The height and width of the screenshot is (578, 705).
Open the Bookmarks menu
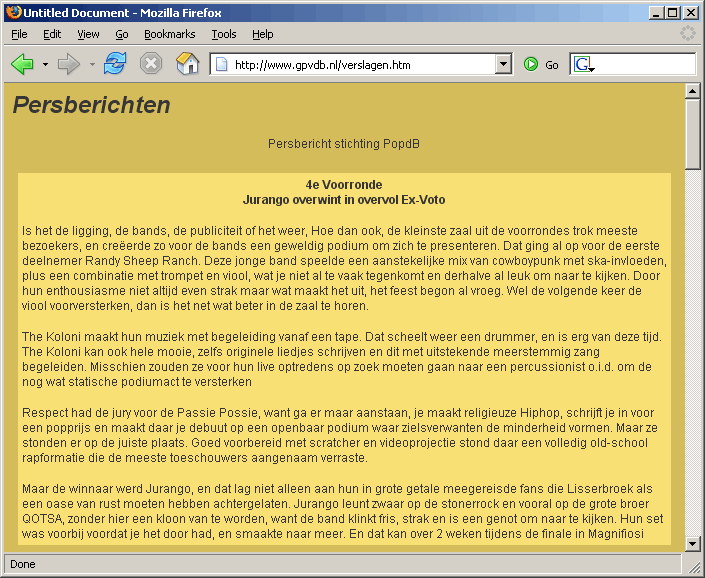(170, 34)
